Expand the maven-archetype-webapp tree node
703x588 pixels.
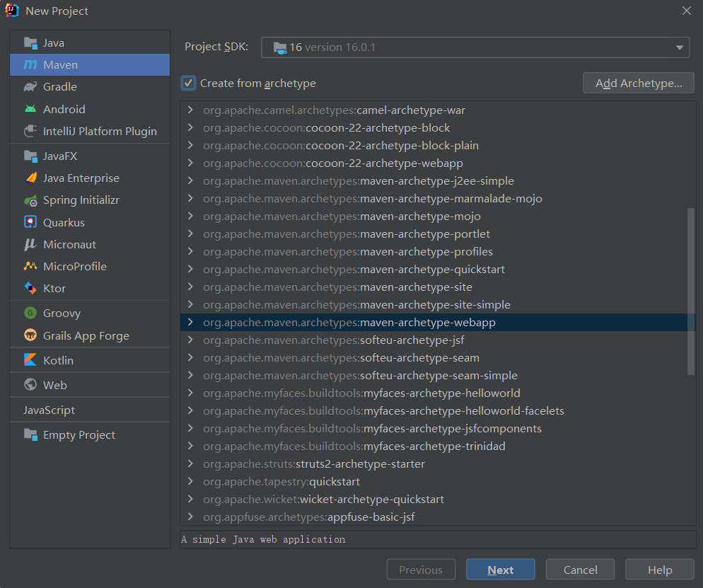tap(190, 323)
